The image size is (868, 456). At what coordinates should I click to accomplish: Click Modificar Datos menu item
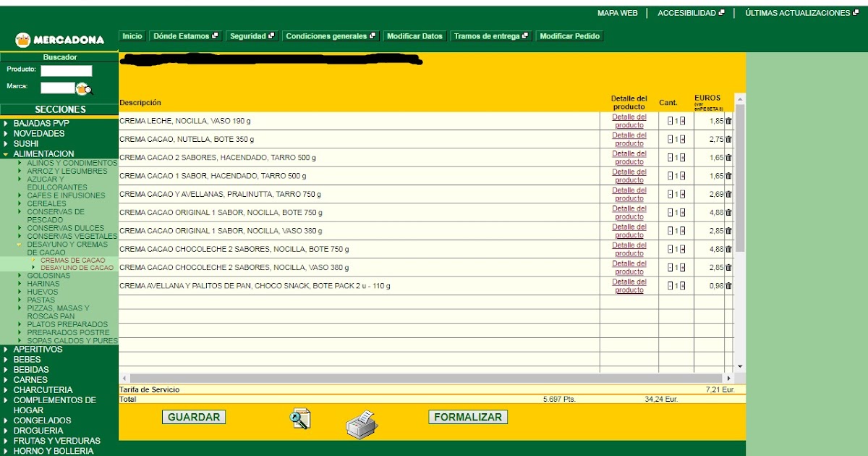[x=414, y=36]
